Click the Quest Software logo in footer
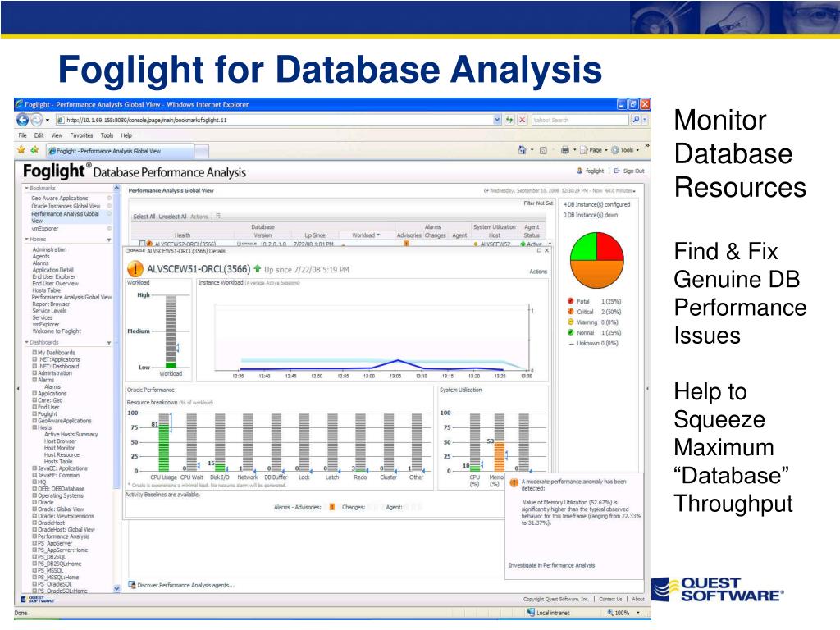Screen dimensions: 840x630 (38, 600)
